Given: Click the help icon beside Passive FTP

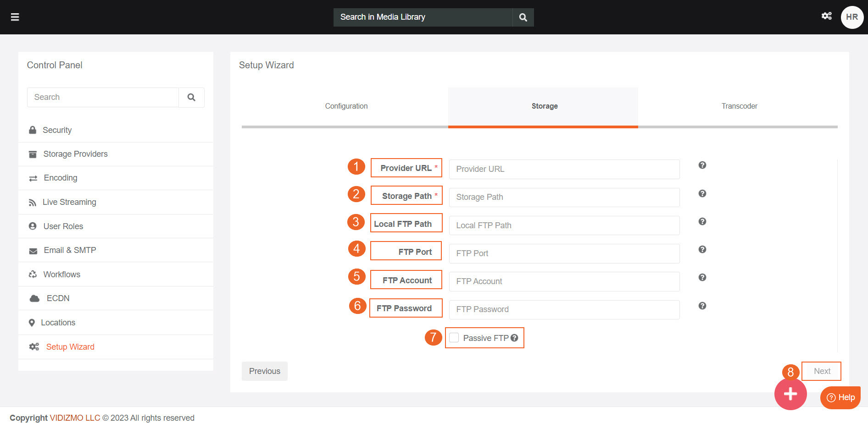Looking at the screenshot, I should [x=514, y=338].
